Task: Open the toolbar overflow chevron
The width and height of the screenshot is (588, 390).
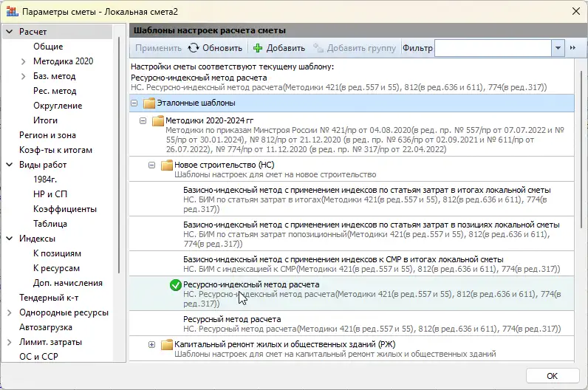Action: 573,48
